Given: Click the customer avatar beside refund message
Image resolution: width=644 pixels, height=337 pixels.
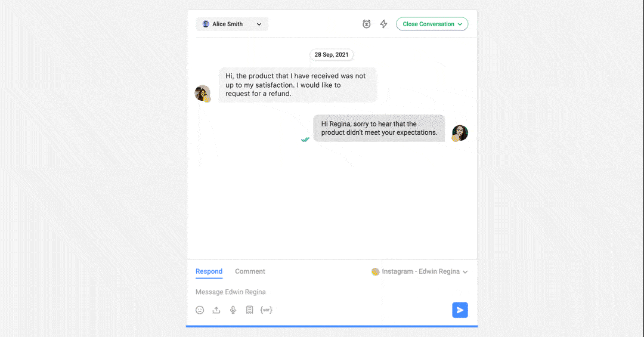Looking at the screenshot, I should (203, 93).
